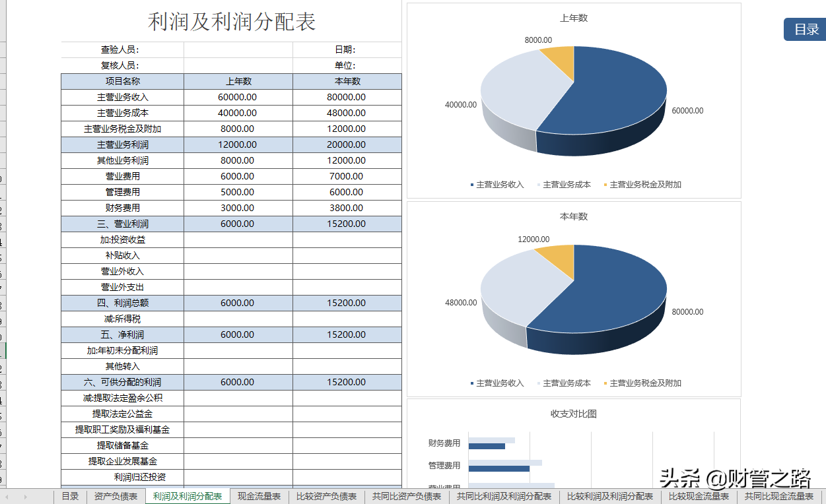826x504 pixels.
Task: Click the 利润归还投资 row label
Action: (122, 477)
